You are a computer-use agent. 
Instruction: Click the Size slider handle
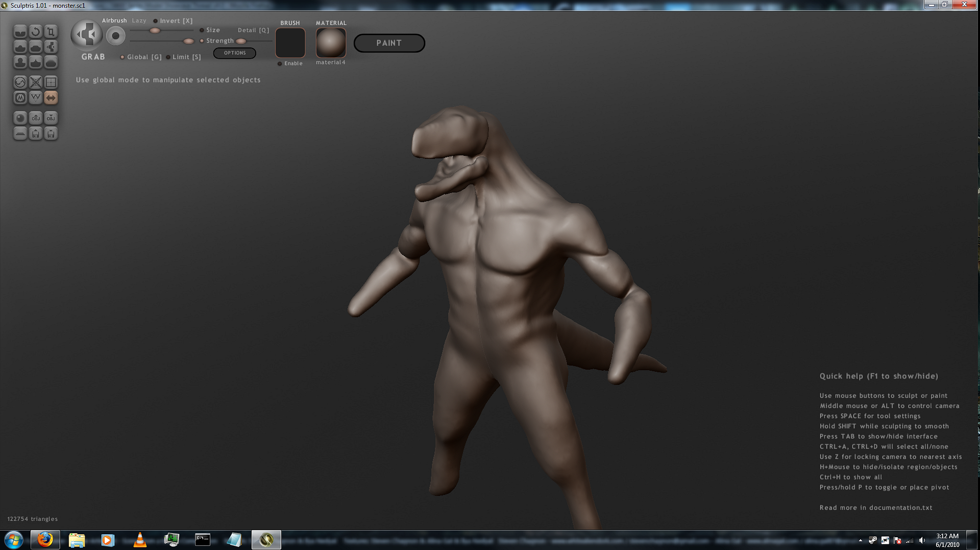pos(155,31)
